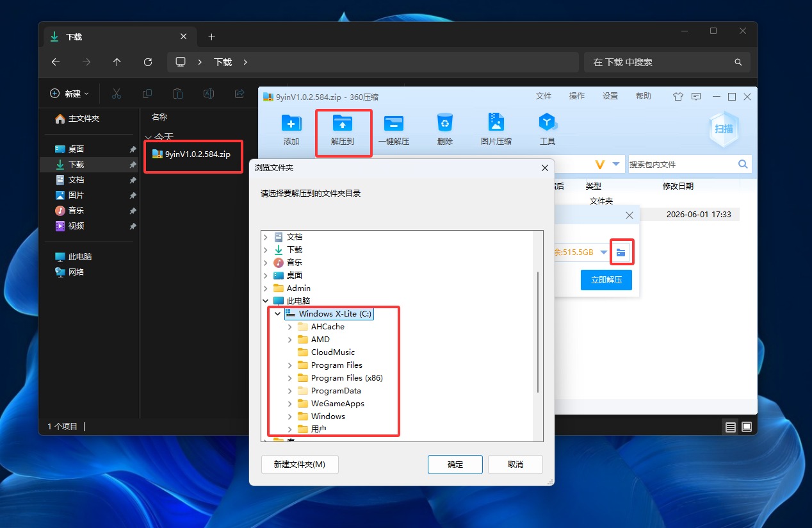Image resolution: width=812 pixels, height=528 pixels.
Task: Click the 新建文件夹(M) button
Action: pyautogui.click(x=300, y=465)
